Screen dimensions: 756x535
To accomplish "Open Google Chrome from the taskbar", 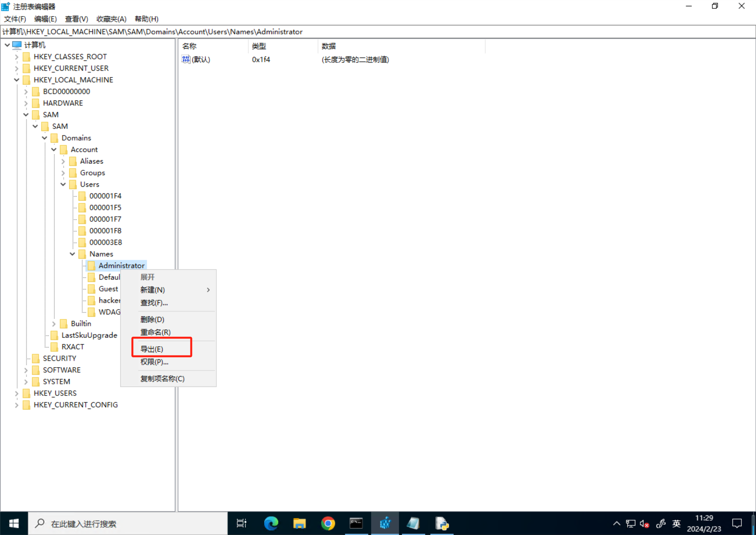I will 328,523.
